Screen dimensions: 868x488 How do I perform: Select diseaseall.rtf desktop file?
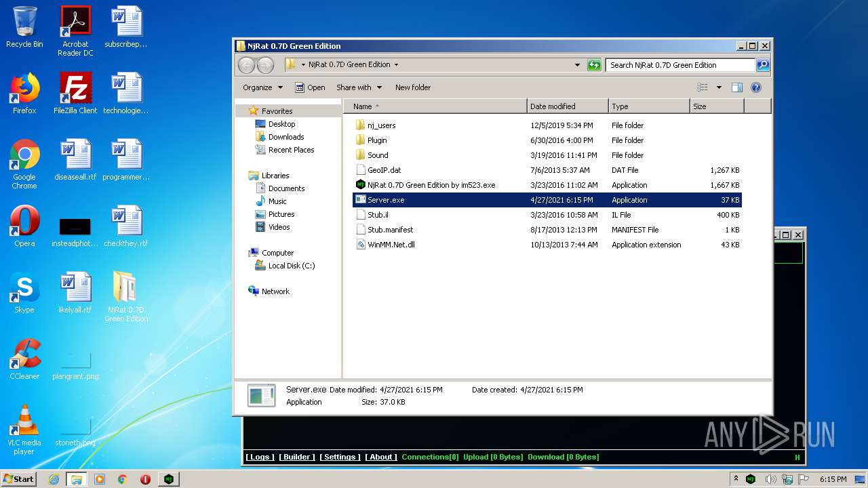point(75,160)
